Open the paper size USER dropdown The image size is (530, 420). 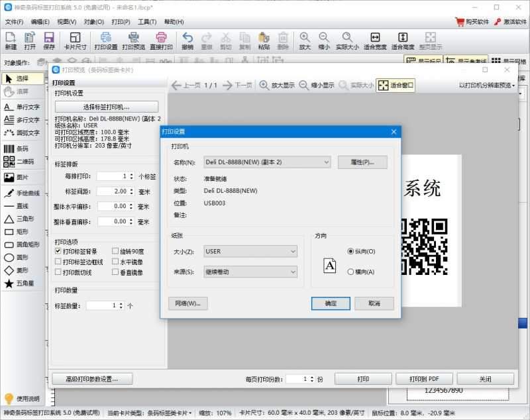[x=251, y=252]
